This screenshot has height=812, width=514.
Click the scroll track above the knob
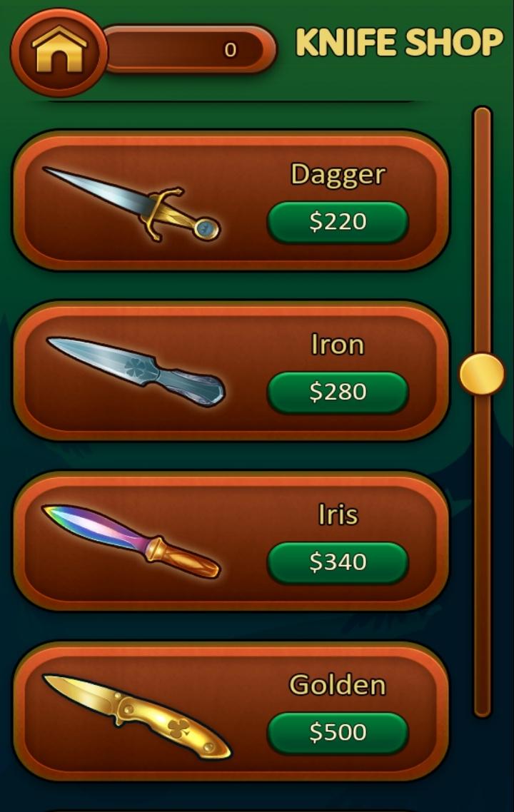(482, 230)
